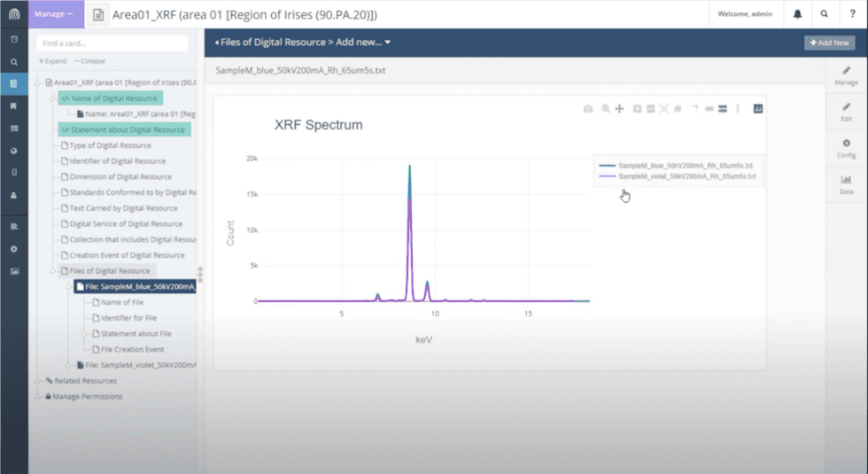868x474 pixels.
Task: Select the zoom tool in chart toolbar
Action: pyautogui.click(x=606, y=108)
